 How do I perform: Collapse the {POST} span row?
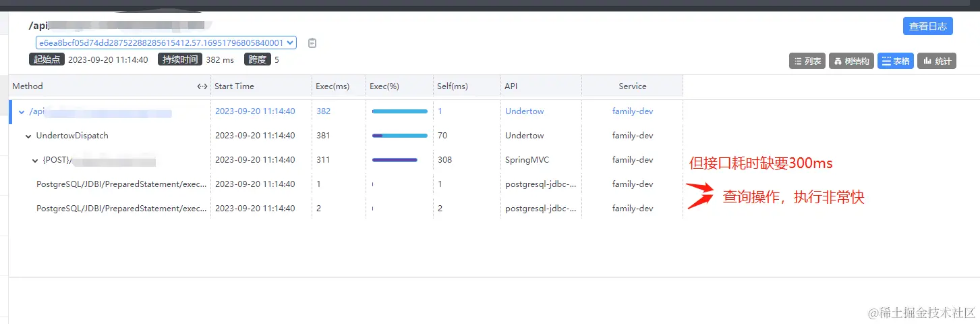pyautogui.click(x=35, y=161)
